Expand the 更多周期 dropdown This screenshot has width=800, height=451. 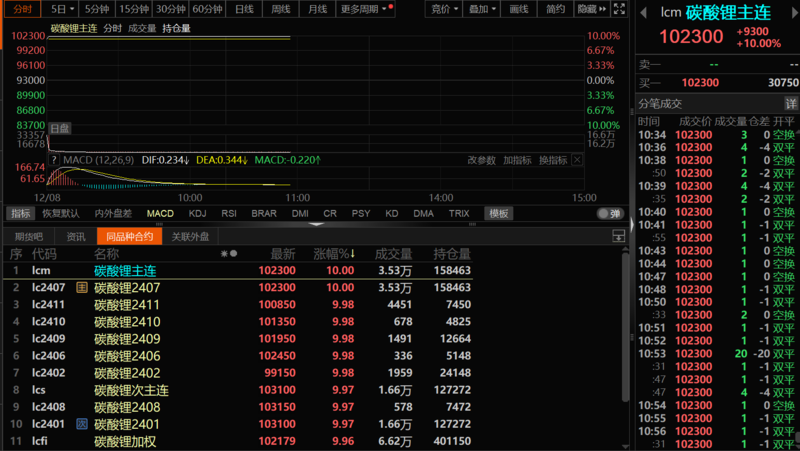(x=364, y=9)
